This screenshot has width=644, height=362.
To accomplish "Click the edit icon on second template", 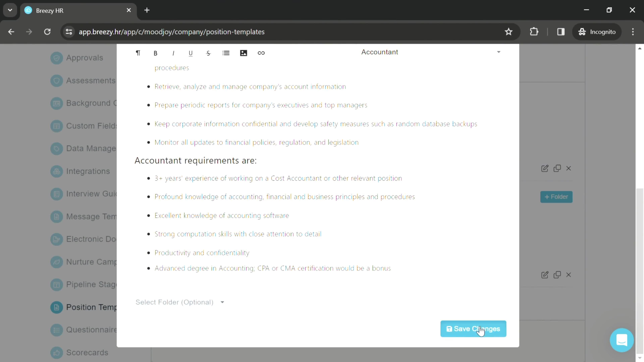I will 545,275.
